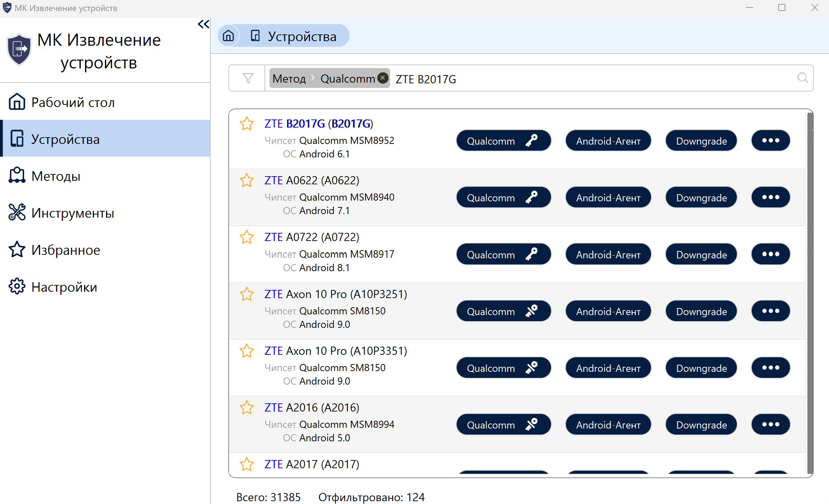Image resolution: width=829 pixels, height=504 pixels.
Task: Click Downgrade for ZTE B2017G
Action: pyautogui.click(x=701, y=141)
